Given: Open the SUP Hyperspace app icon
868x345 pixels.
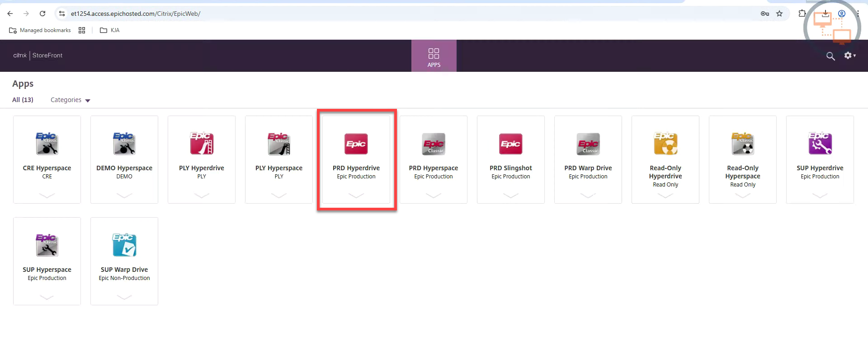Looking at the screenshot, I should [47, 245].
